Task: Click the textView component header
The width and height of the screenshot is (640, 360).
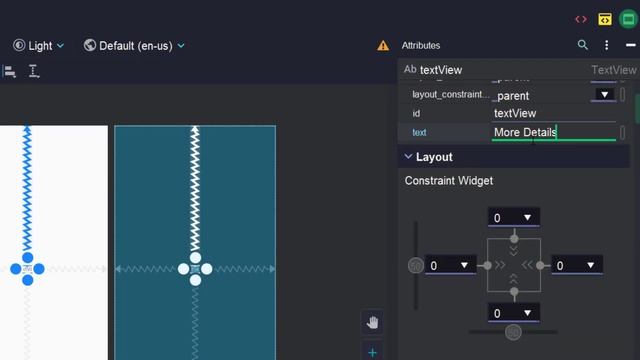Action: [x=441, y=70]
